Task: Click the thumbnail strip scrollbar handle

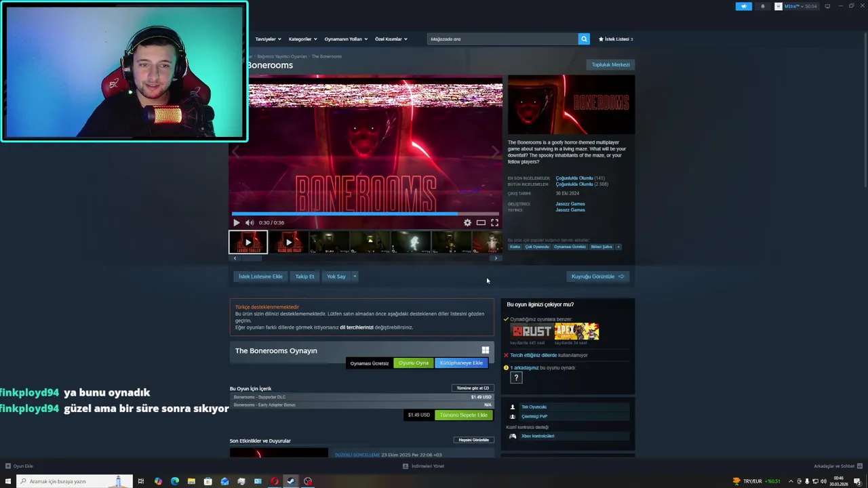Action: tap(251, 258)
